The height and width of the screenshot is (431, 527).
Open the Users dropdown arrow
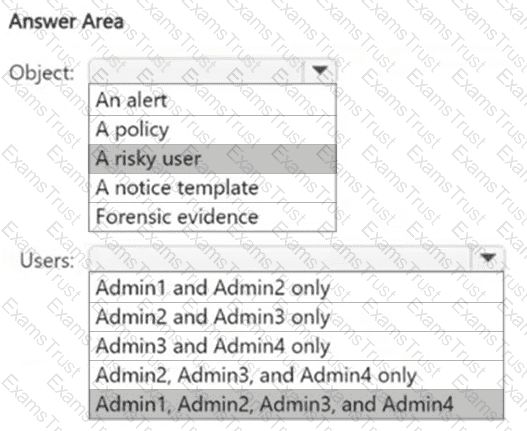click(x=488, y=258)
